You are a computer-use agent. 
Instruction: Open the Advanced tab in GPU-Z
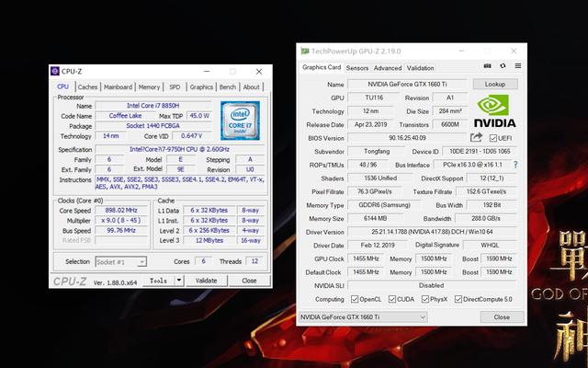point(388,68)
